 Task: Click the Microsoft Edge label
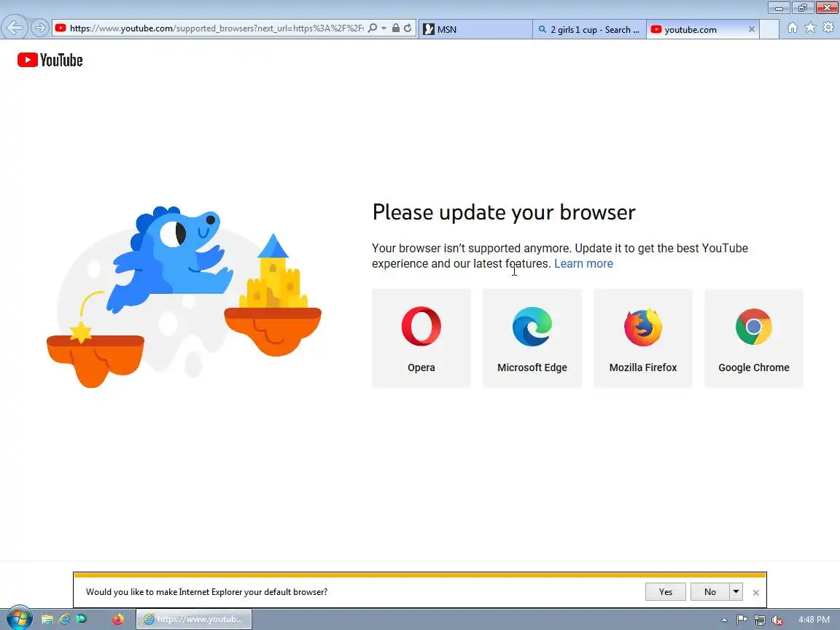[x=532, y=367]
